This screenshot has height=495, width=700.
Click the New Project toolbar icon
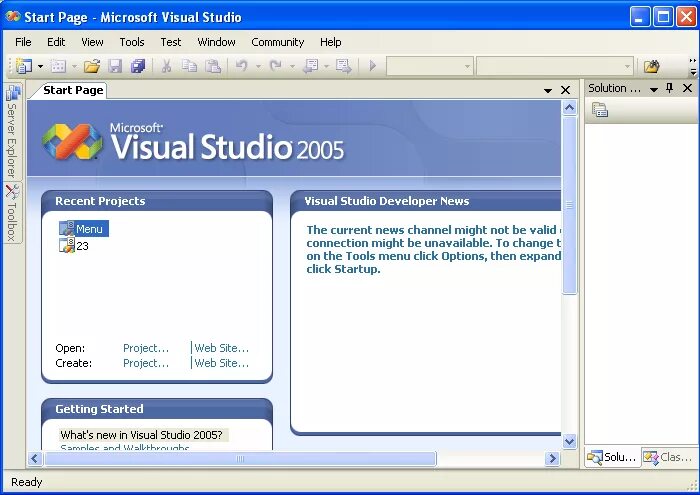point(24,67)
